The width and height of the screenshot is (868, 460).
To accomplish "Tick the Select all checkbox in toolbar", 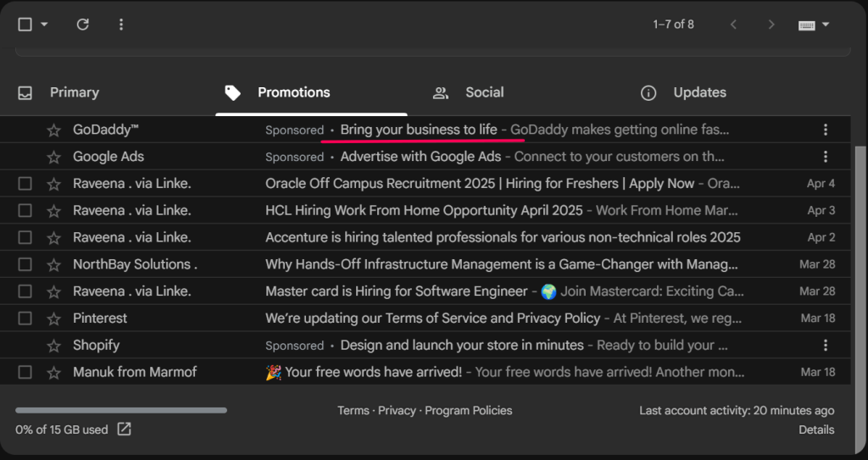I will click(25, 25).
